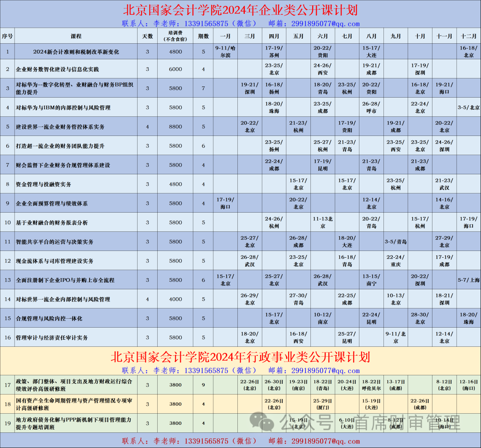Click the cell 25-29日(厦门)
This screenshot has height=448, width=481.
pos(322,404)
